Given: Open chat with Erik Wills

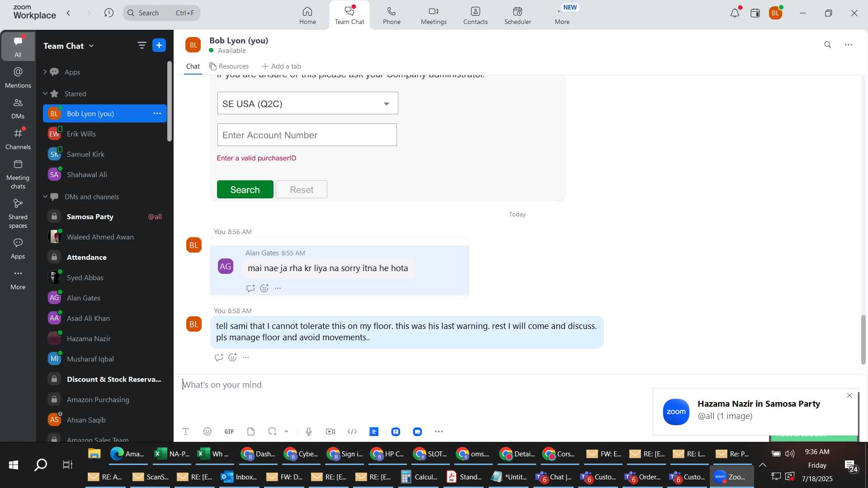Looking at the screenshot, I should [105, 134].
